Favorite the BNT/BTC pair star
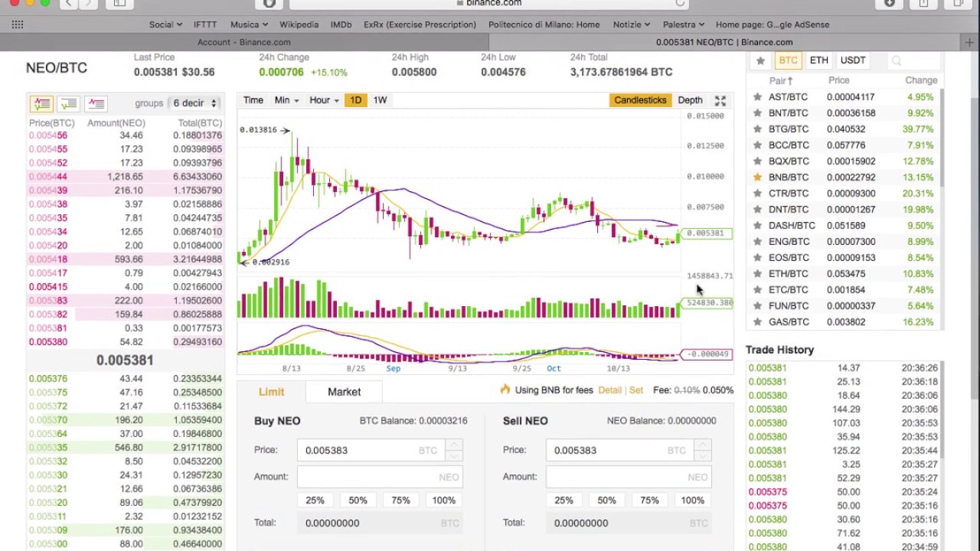 point(757,113)
